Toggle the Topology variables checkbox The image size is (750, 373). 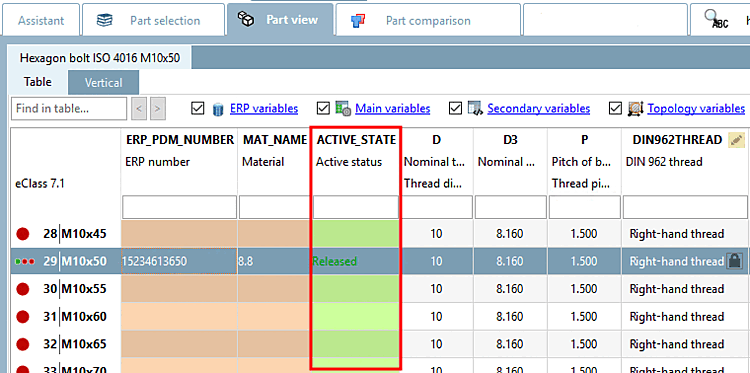[615, 109]
